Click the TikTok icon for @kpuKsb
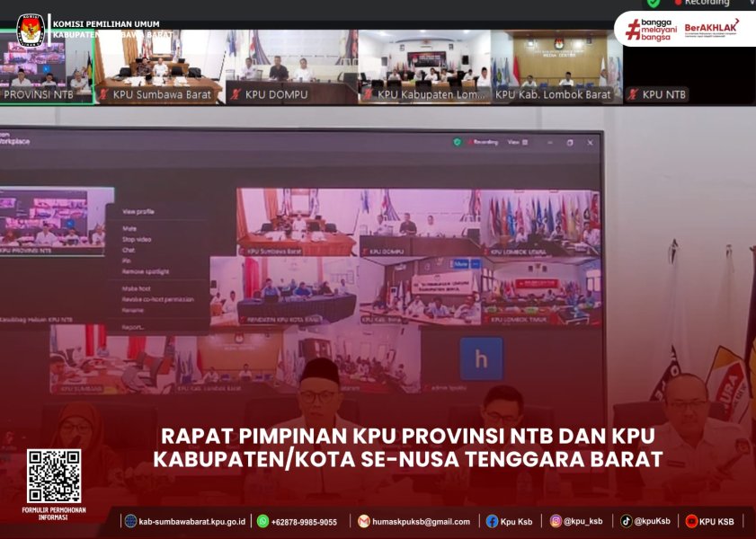 [x=626, y=521]
